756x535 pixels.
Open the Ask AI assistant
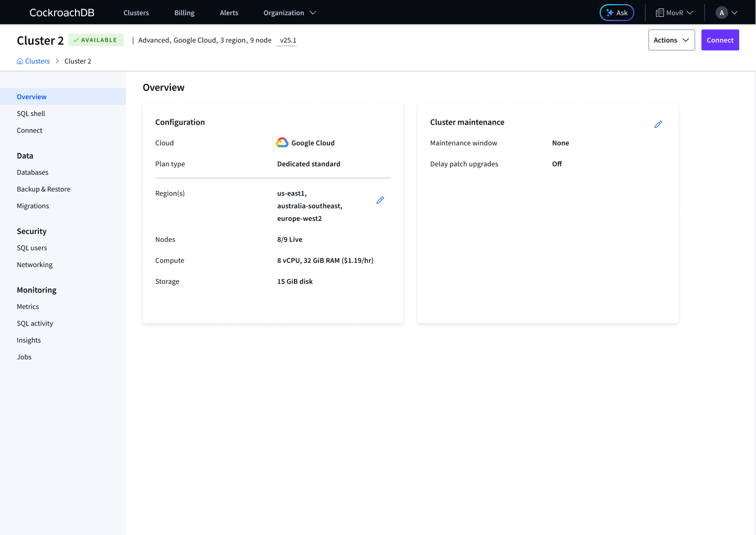pos(617,13)
